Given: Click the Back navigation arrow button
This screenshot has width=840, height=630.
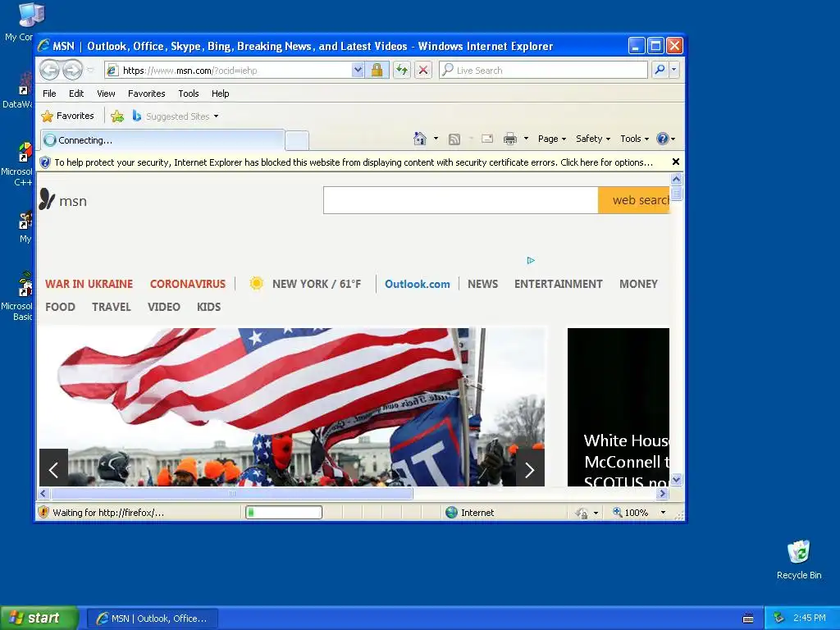Looking at the screenshot, I should click(x=50, y=70).
